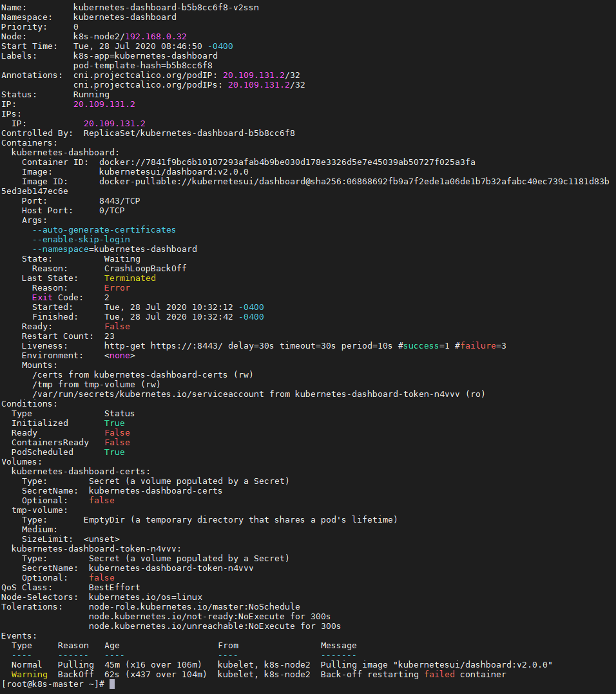The width and height of the screenshot is (616, 694).
Task: Click the pod-template-hash=b5b8cc6f8 label
Action: (142, 66)
